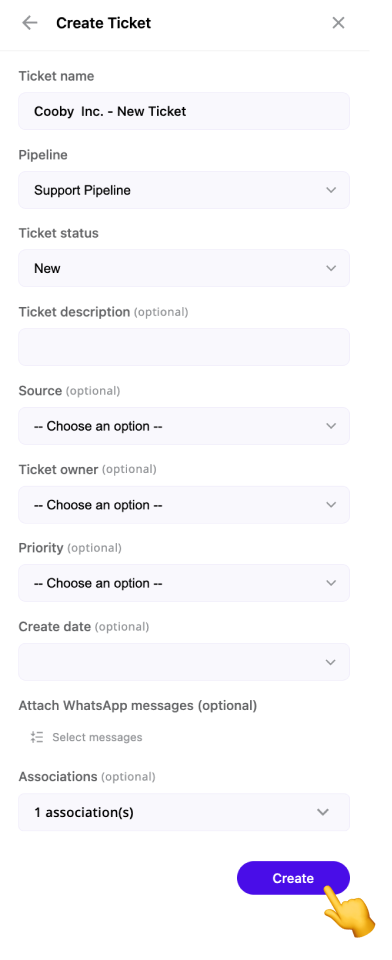Open the Priority option dropdown
The image size is (392, 960).
(x=184, y=583)
